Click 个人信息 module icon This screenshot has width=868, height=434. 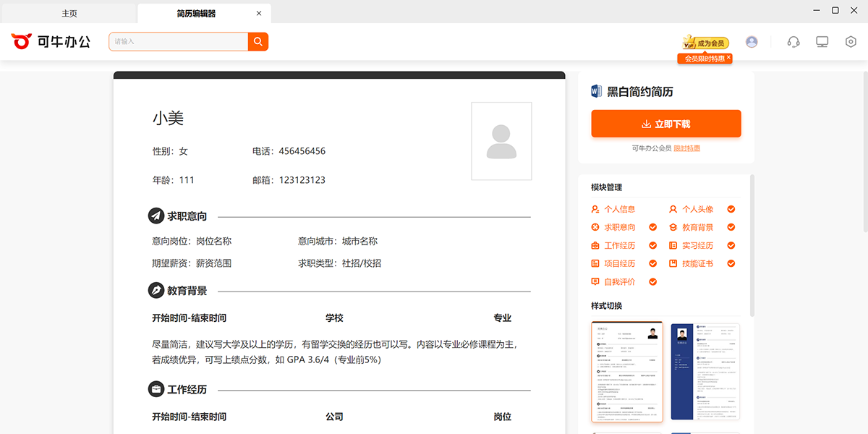coord(595,209)
